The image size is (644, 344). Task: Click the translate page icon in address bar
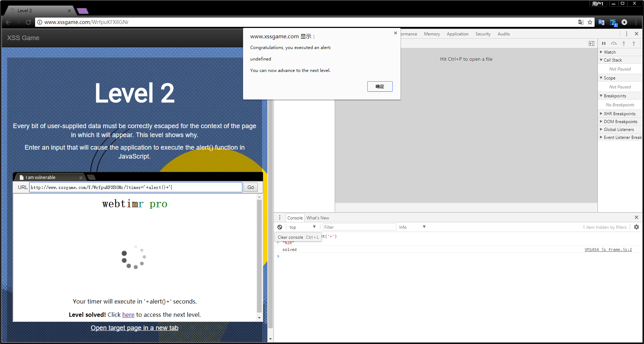(x=581, y=22)
